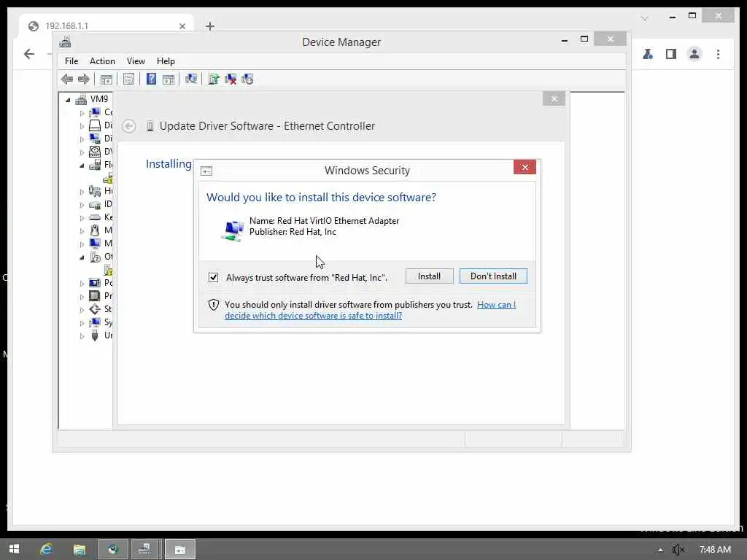Open the browser tab search chevron

[x=645, y=18]
